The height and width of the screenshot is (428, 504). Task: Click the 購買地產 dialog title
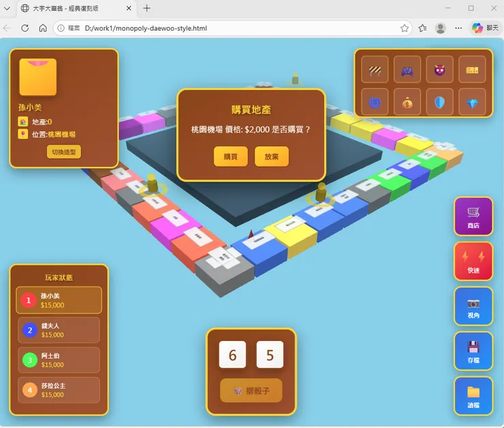tap(251, 110)
